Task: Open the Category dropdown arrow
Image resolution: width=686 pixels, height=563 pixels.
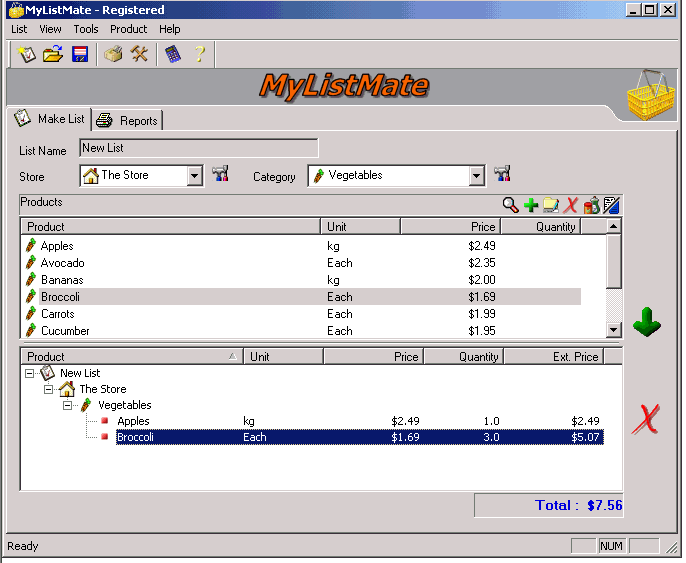Action: pos(476,176)
